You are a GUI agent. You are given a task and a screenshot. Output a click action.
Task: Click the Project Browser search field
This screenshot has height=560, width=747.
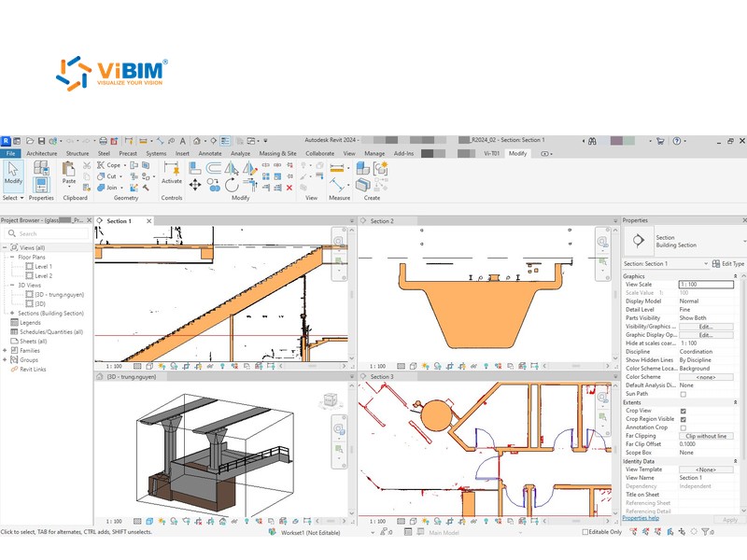coord(47,234)
